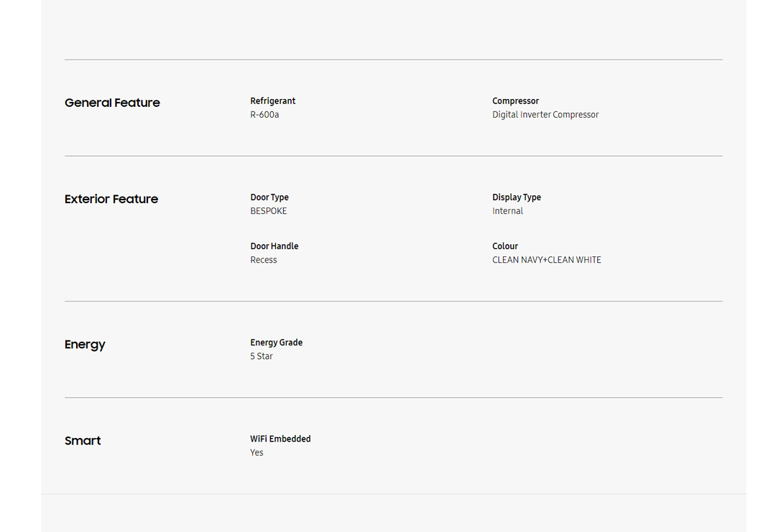Click the Display Type label
776x532 pixels.
click(517, 197)
